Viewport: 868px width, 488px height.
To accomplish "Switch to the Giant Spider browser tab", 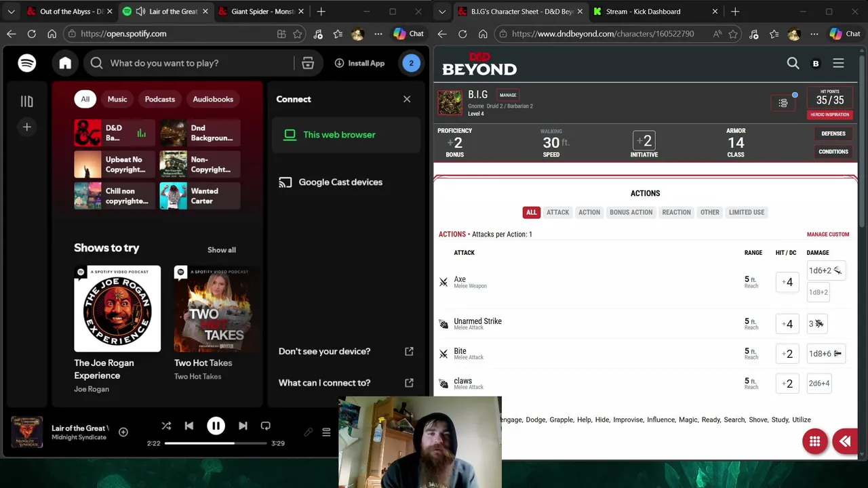I will [x=263, y=12].
